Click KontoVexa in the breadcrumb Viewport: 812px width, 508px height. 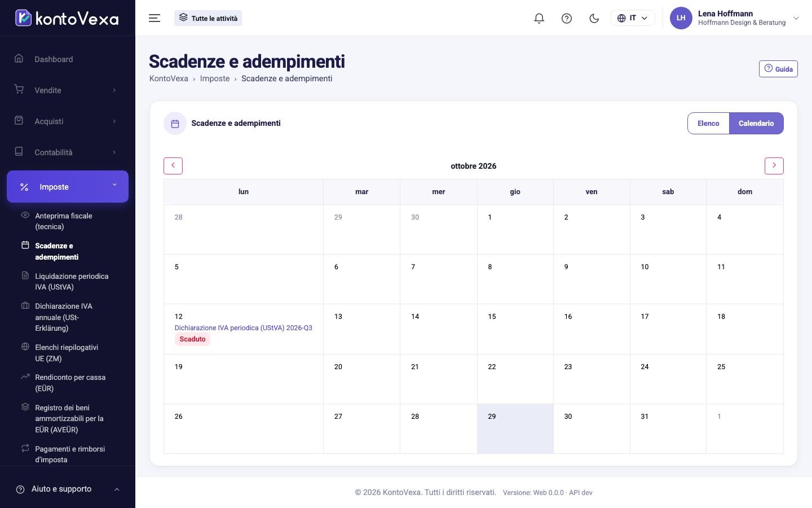pyautogui.click(x=169, y=78)
